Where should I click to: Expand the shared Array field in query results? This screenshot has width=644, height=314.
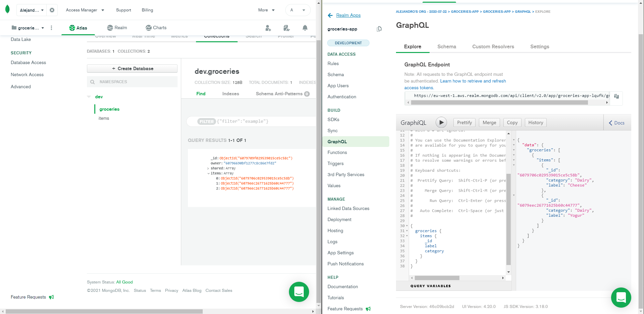point(208,168)
